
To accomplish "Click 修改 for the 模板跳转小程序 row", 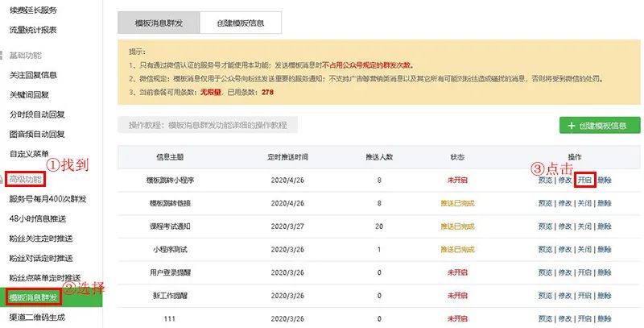I will click(565, 180).
